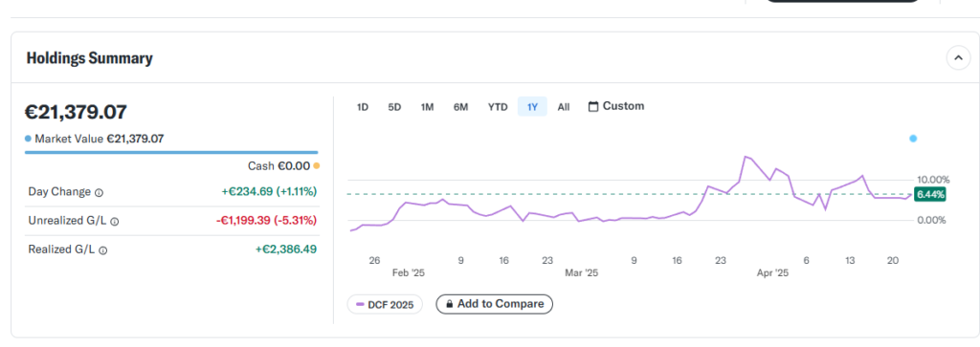This screenshot has width=980, height=347.
Task: Show All time performance range
Action: 564,107
